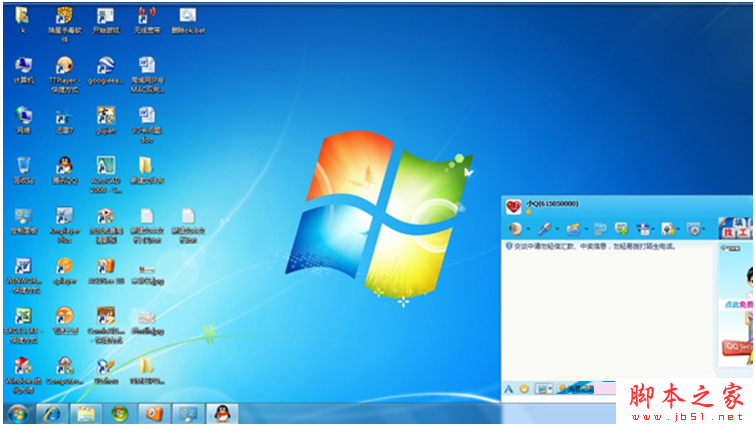Start a voice call with the microphone icon

(545, 229)
